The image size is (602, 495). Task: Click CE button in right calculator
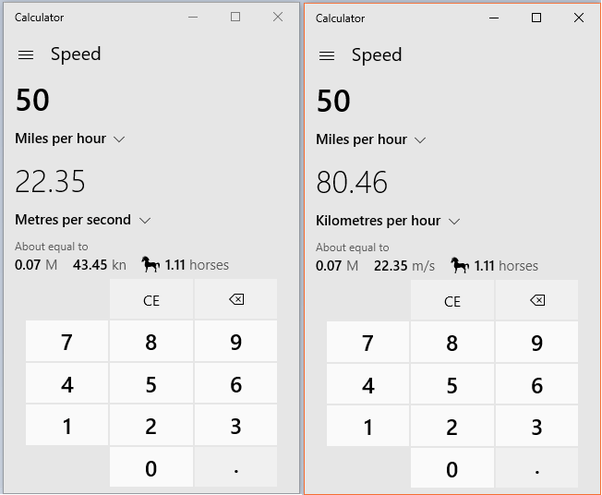coord(452,301)
